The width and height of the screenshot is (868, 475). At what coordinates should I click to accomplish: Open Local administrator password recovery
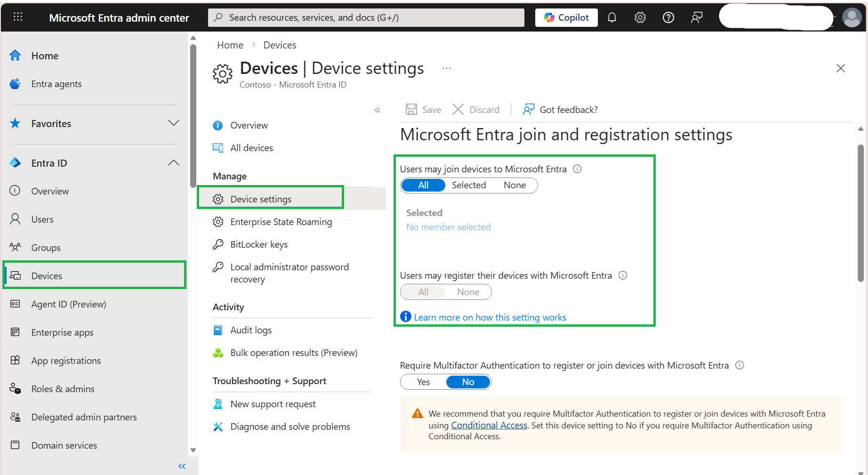289,273
